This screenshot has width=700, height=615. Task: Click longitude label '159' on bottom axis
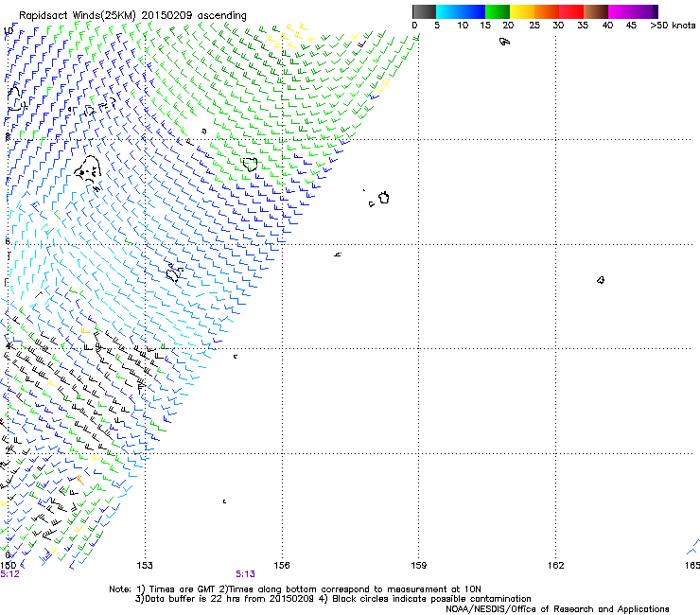point(419,565)
